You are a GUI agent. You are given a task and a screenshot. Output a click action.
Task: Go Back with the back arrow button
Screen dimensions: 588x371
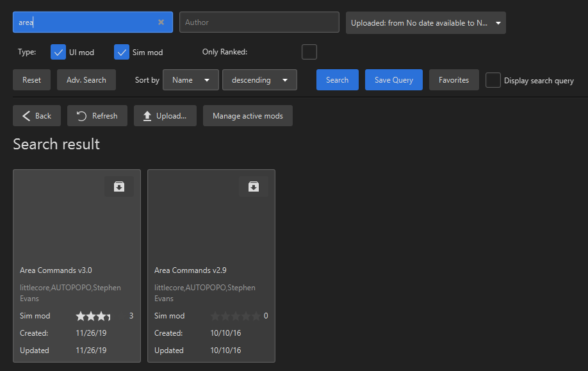click(37, 116)
